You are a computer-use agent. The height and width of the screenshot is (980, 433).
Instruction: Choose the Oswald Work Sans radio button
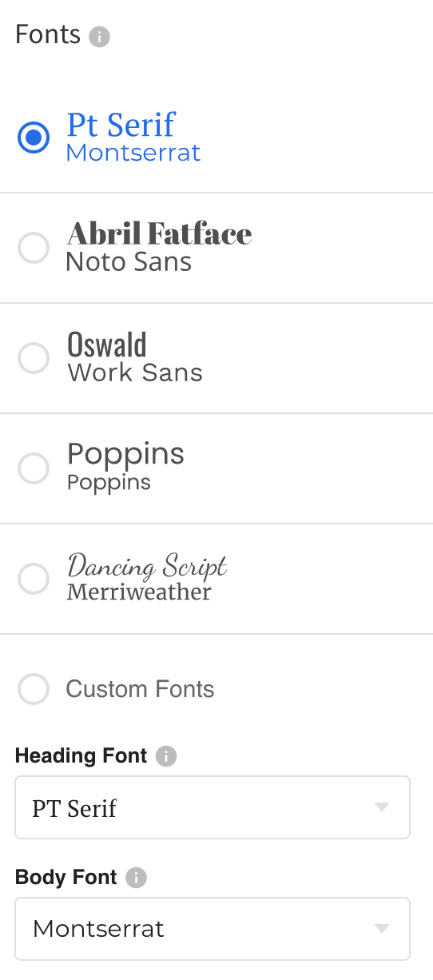[34, 358]
